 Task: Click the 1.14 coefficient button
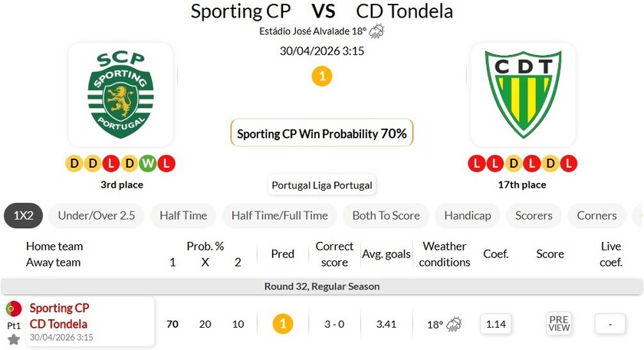496,324
